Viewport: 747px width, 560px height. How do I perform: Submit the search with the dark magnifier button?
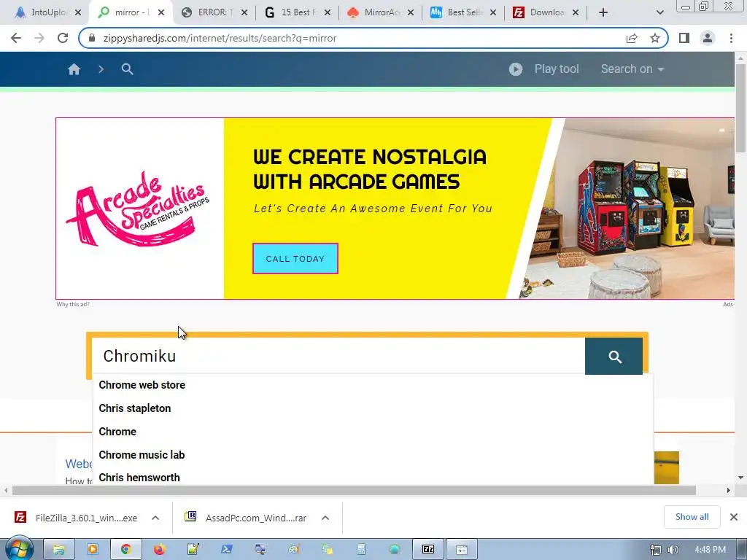[x=614, y=356]
